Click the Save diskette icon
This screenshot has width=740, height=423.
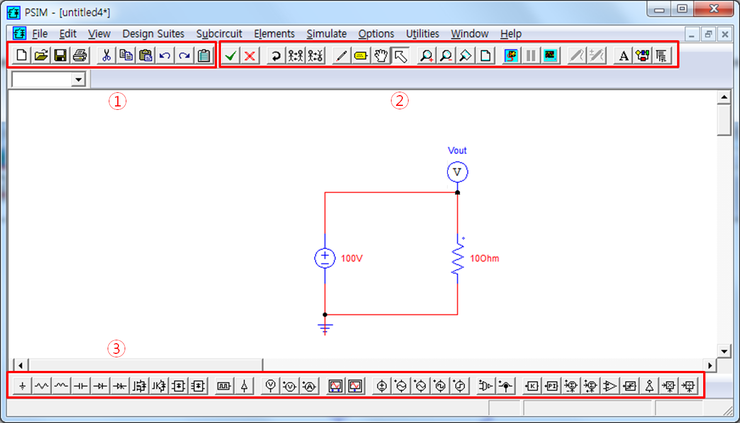pyautogui.click(x=60, y=55)
